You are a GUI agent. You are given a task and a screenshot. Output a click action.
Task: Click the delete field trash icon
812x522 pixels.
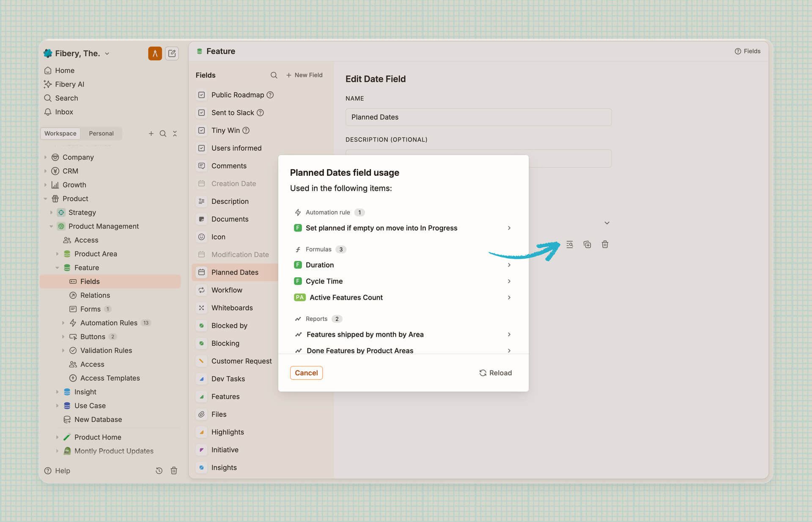click(x=605, y=244)
